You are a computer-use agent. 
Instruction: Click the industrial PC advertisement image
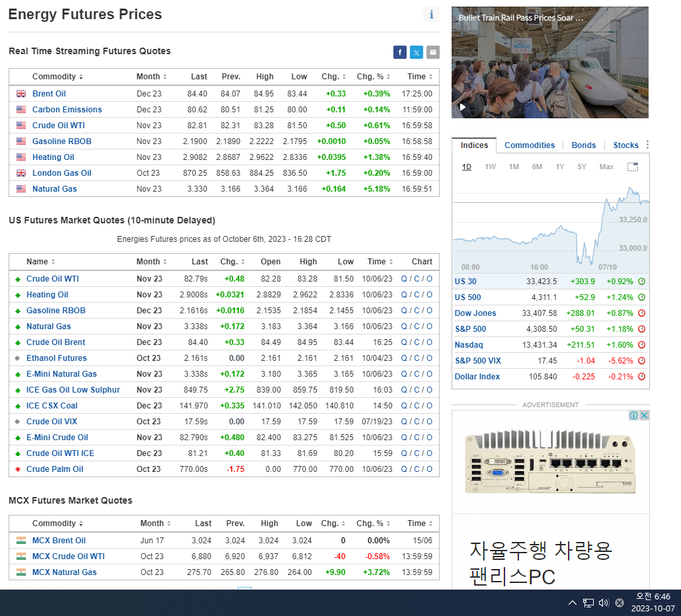coord(550,461)
